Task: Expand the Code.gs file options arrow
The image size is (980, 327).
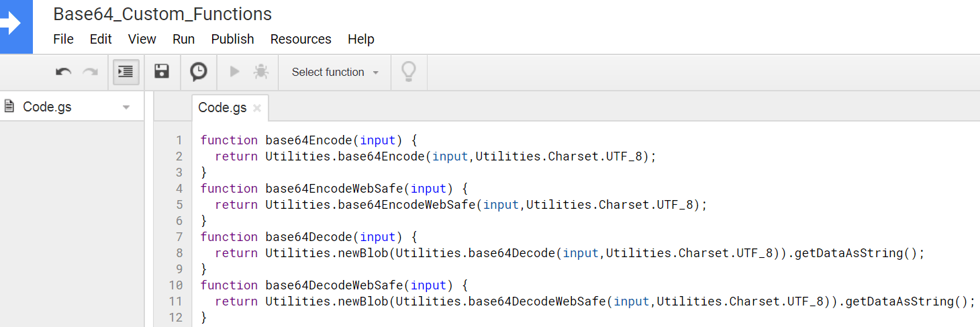Action: (126, 107)
